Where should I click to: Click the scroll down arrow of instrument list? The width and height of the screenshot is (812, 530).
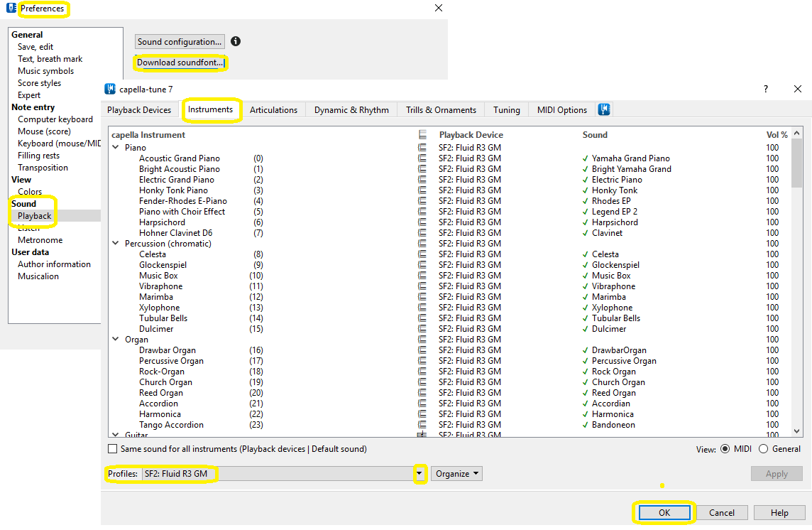tap(797, 431)
